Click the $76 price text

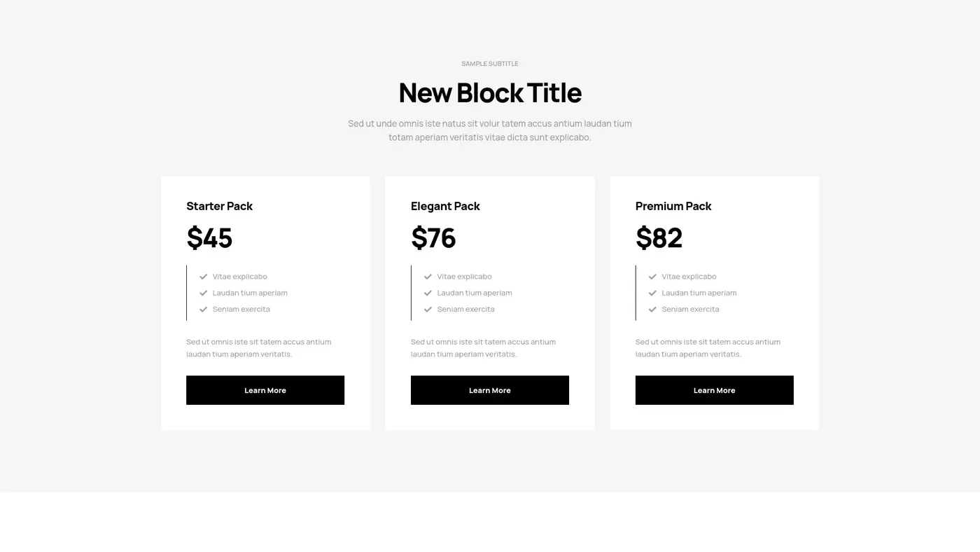(433, 238)
